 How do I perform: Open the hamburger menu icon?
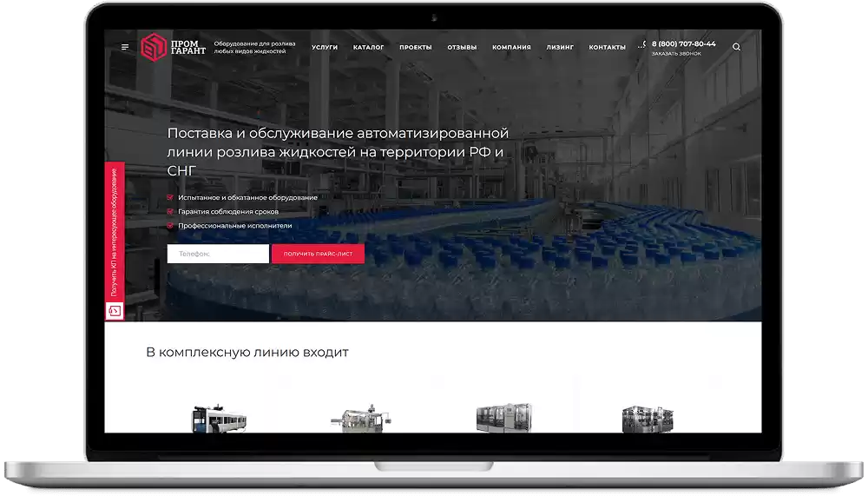click(125, 47)
